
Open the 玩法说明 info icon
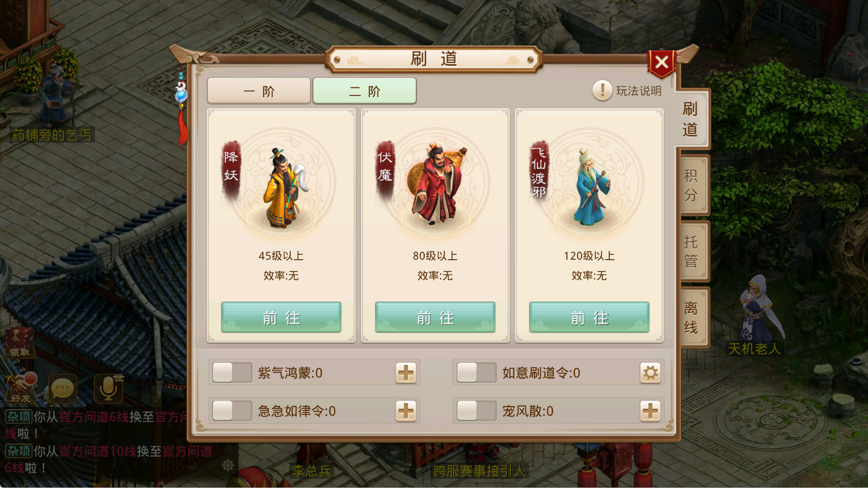(x=602, y=91)
